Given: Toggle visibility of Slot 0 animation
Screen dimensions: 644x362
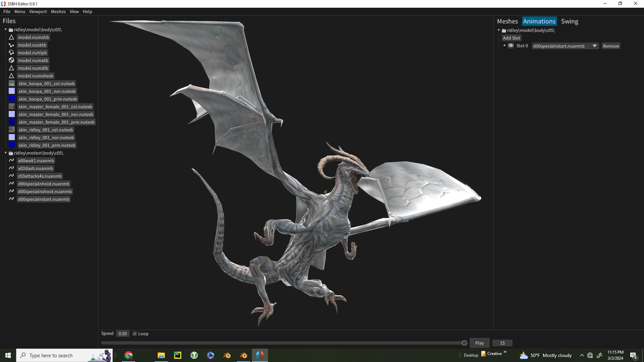Looking at the screenshot, I should pos(511,46).
